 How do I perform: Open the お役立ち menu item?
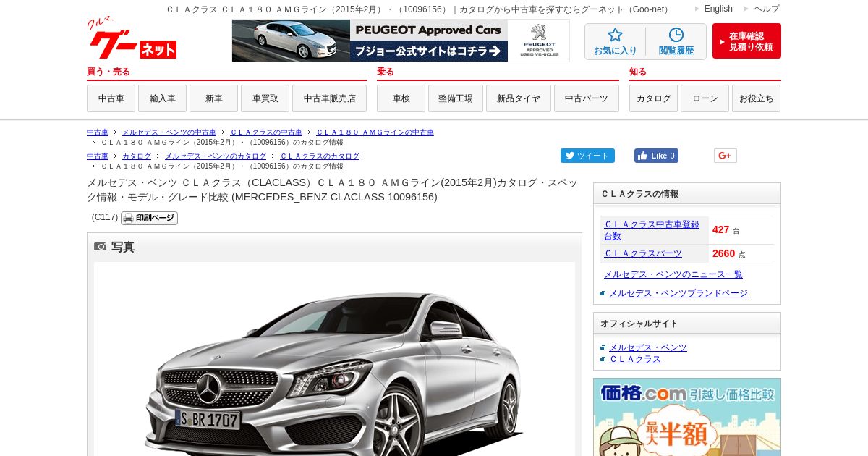(x=756, y=98)
